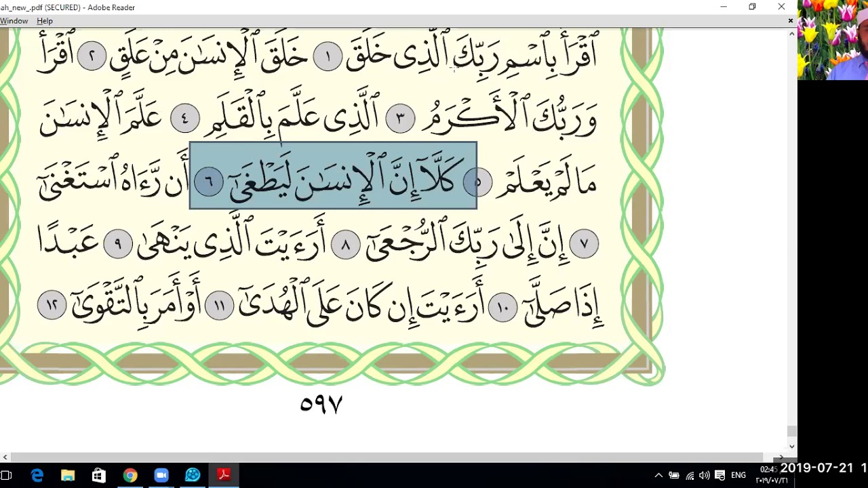Click verse marker number ٨ (8)
This screenshot has width=868, height=488.
coord(345,244)
